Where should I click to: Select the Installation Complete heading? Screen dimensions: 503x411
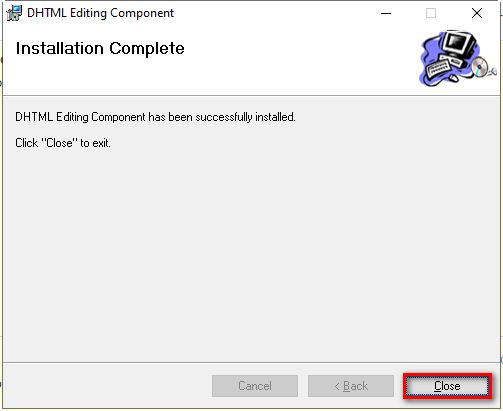pos(100,49)
